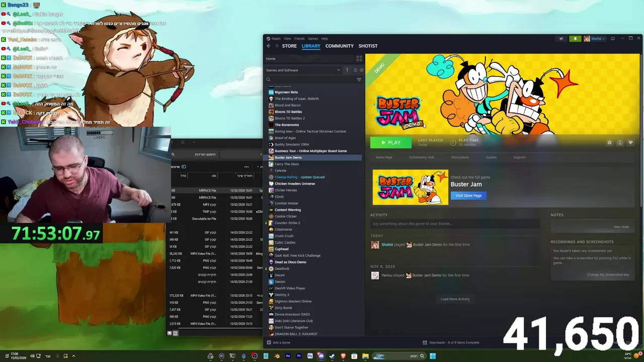Open Steam icon in taskbar
This screenshot has width=644, height=362.
[332, 356]
